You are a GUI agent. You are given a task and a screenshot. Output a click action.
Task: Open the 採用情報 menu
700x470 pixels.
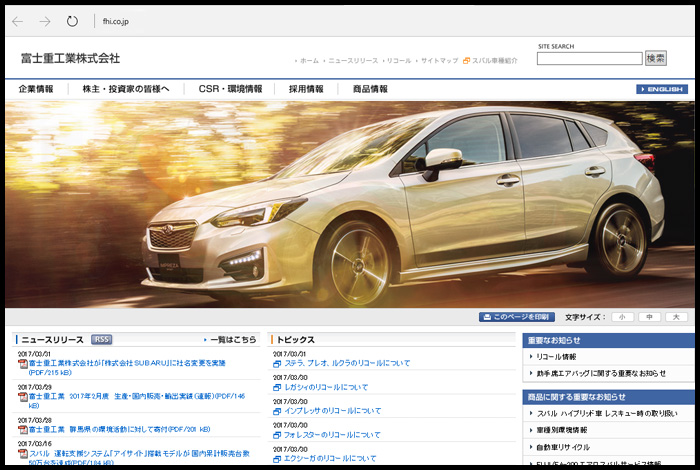pyautogui.click(x=306, y=89)
